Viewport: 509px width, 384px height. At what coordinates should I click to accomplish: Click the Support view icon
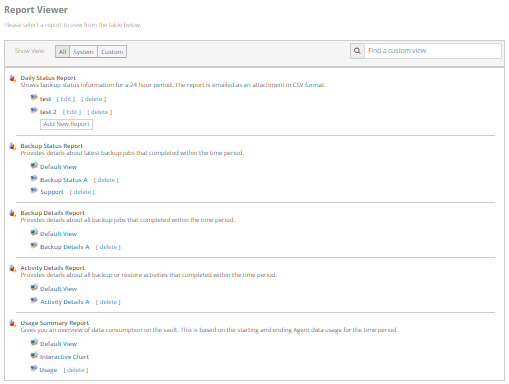point(34,190)
